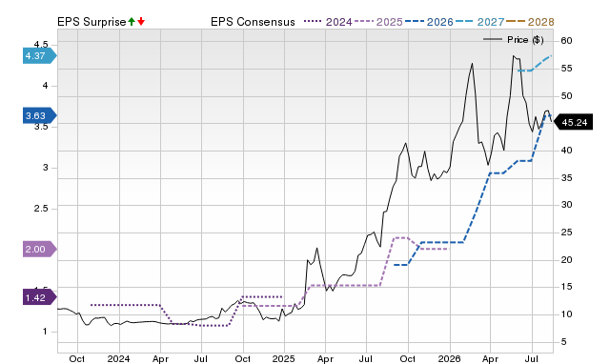Click the red down arrow EPS Surprise icon

tap(141, 22)
